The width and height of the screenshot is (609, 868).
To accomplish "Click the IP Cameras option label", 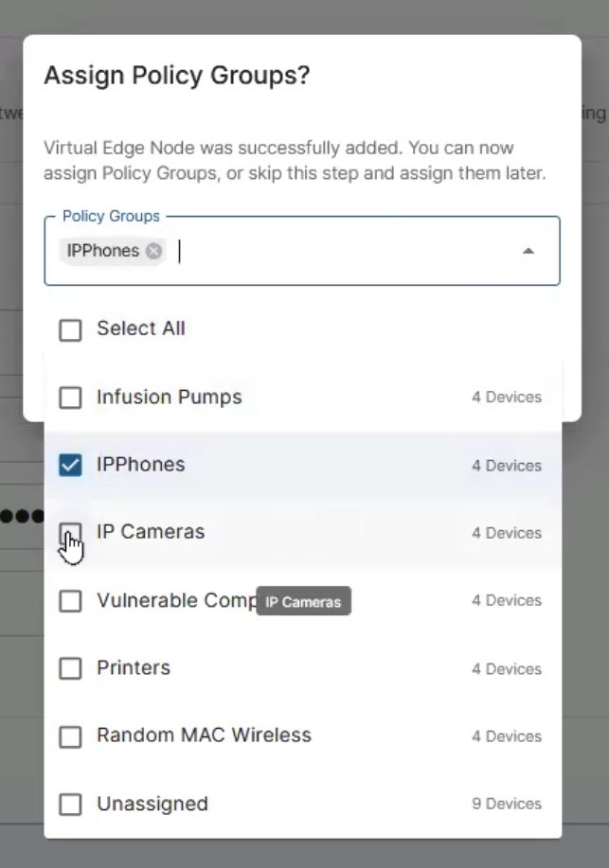I will point(151,532).
